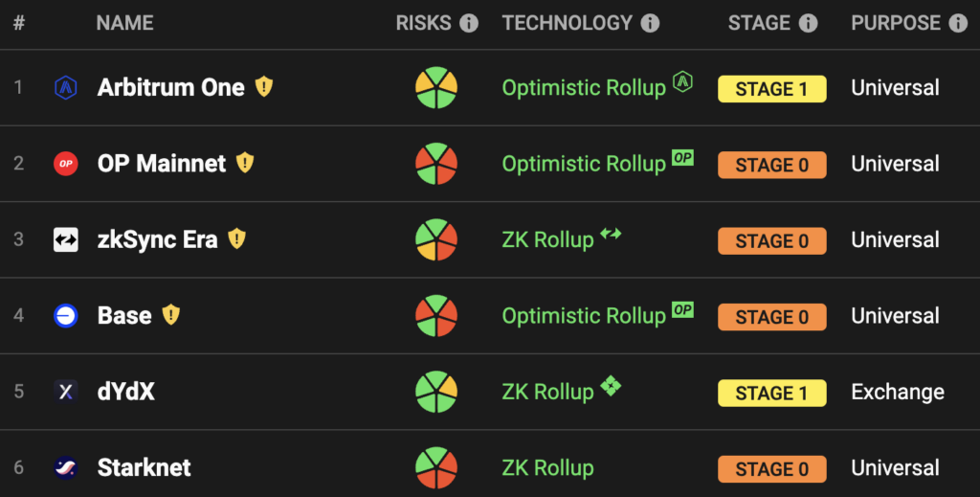The height and width of the screenshot is (497, 980).
Task: Click the Risks column info icon
Action: [x=469, y=23]
